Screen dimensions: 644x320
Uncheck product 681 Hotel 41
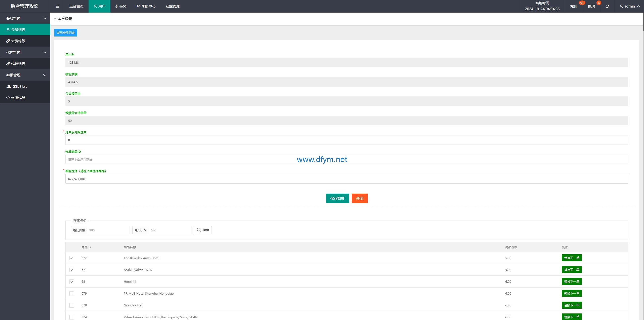point(72,282)
